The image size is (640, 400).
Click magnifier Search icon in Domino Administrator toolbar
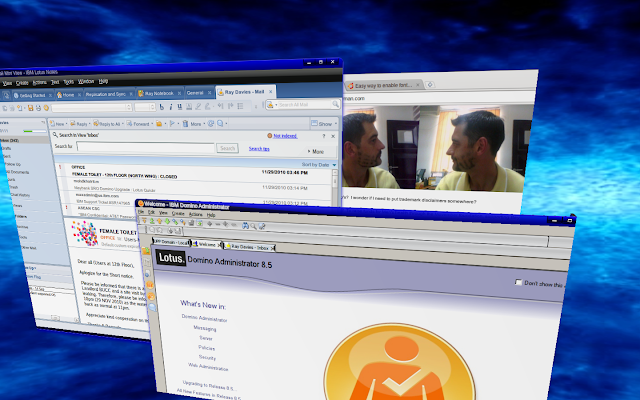click(253, 226)
